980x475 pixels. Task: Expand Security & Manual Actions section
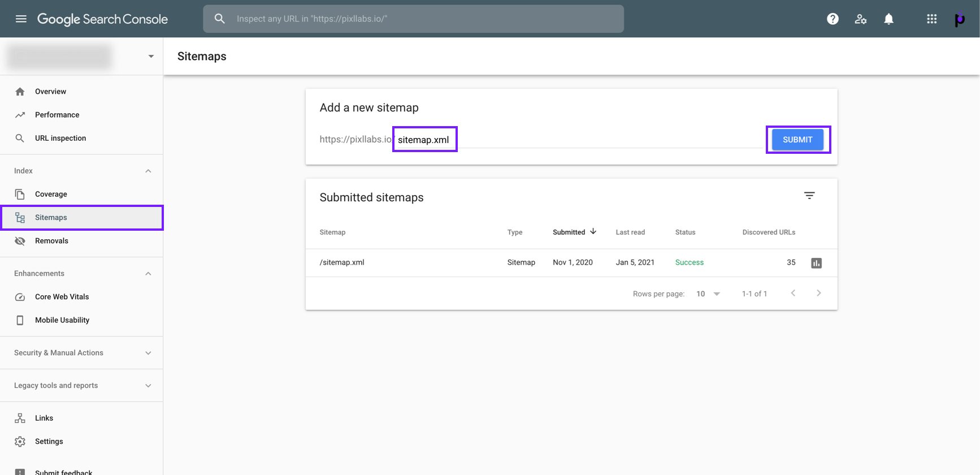point(148,353)
